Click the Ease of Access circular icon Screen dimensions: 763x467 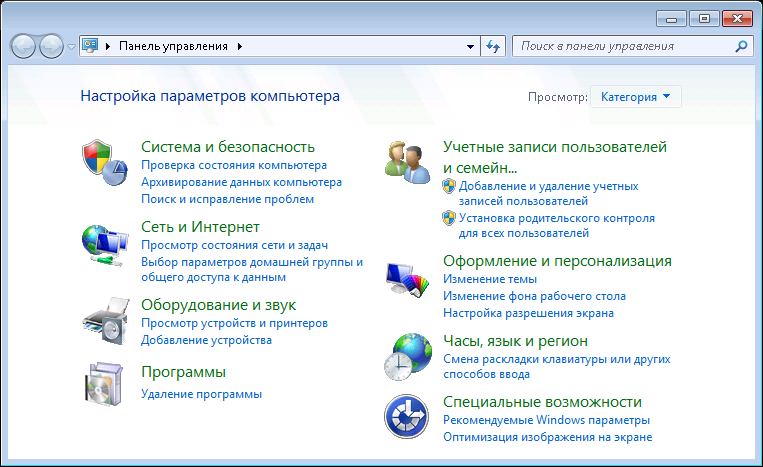pyautogui.click(x=406, y=416)
